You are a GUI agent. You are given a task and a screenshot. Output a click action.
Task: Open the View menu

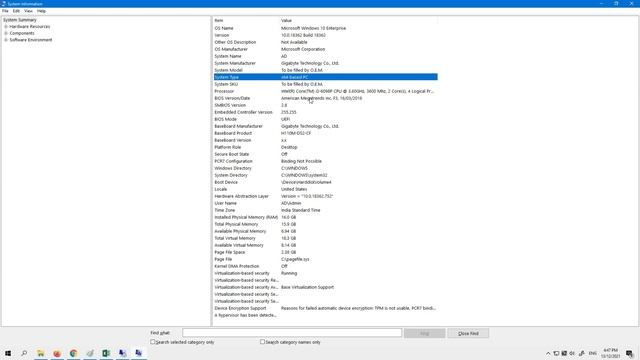(x=28, y=11)
